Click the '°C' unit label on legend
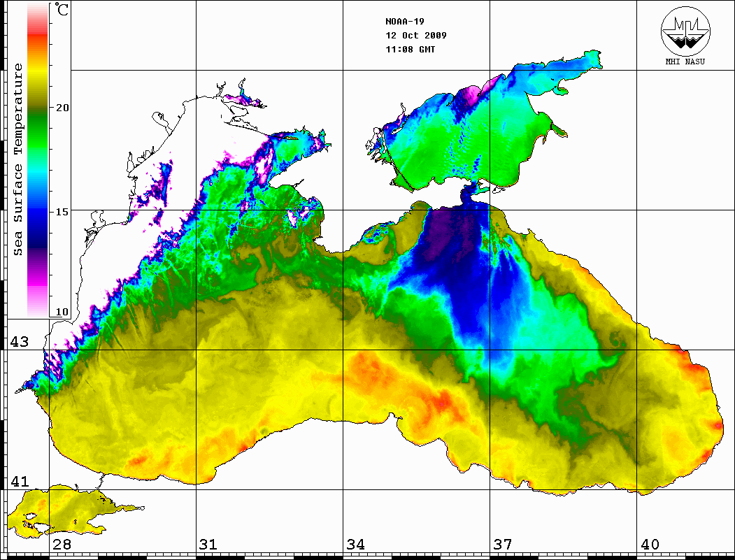This screenshot has height=560, width=735. click(x=62, y=9)
